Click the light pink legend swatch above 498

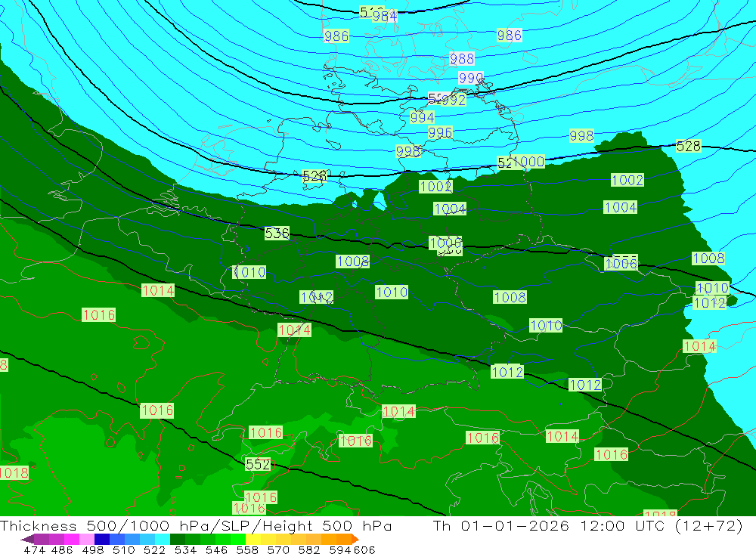click(87, 539)
